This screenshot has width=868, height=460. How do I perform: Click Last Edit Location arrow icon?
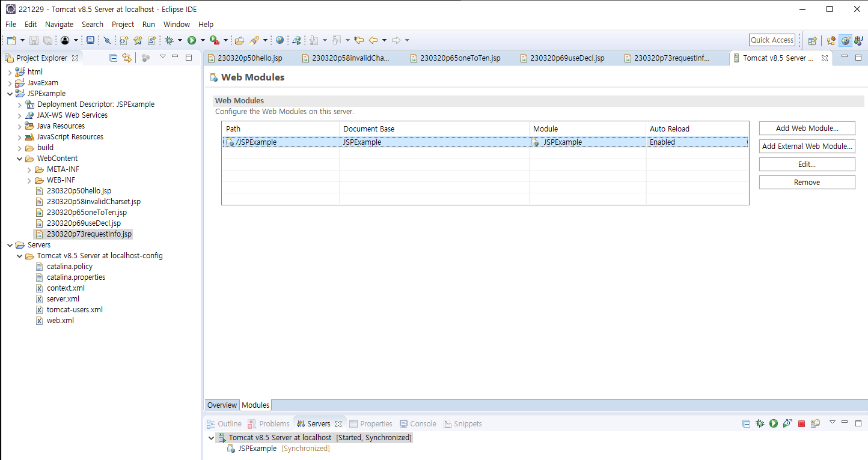pyautogui.click(x=359, y=40)
